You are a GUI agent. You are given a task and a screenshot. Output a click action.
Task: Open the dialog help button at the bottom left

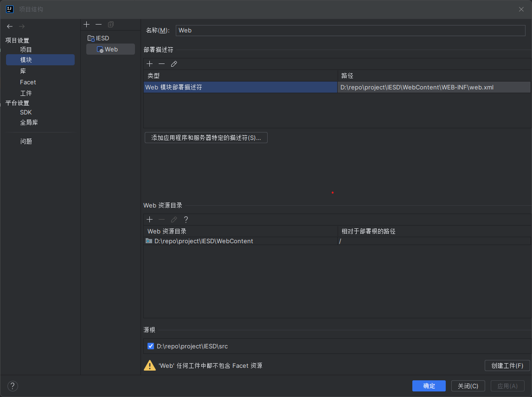(x=13, y=386)
